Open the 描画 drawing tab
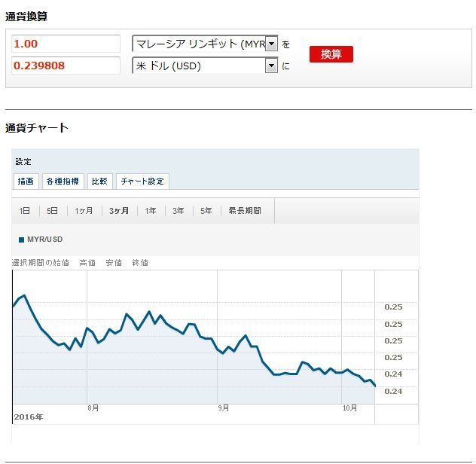Screen dimensions: 476x464 point(26,182)
